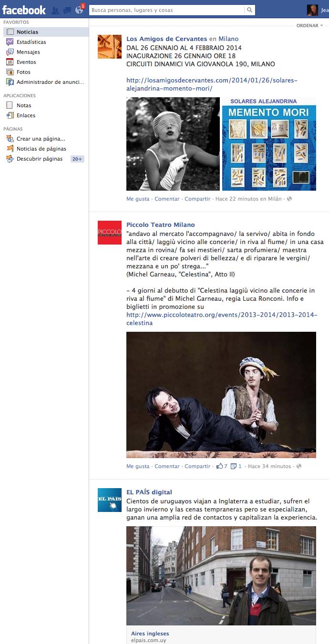Open Fotos in the sidebar
Viewport: 329px width, 644px height.
[x=23, y=72]
